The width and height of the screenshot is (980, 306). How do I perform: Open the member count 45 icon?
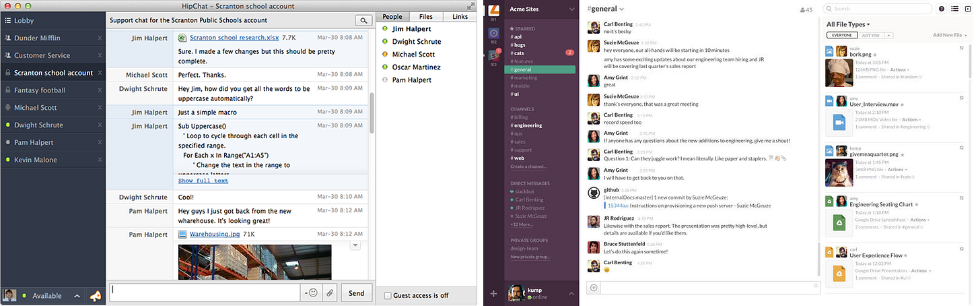point(806,9)
